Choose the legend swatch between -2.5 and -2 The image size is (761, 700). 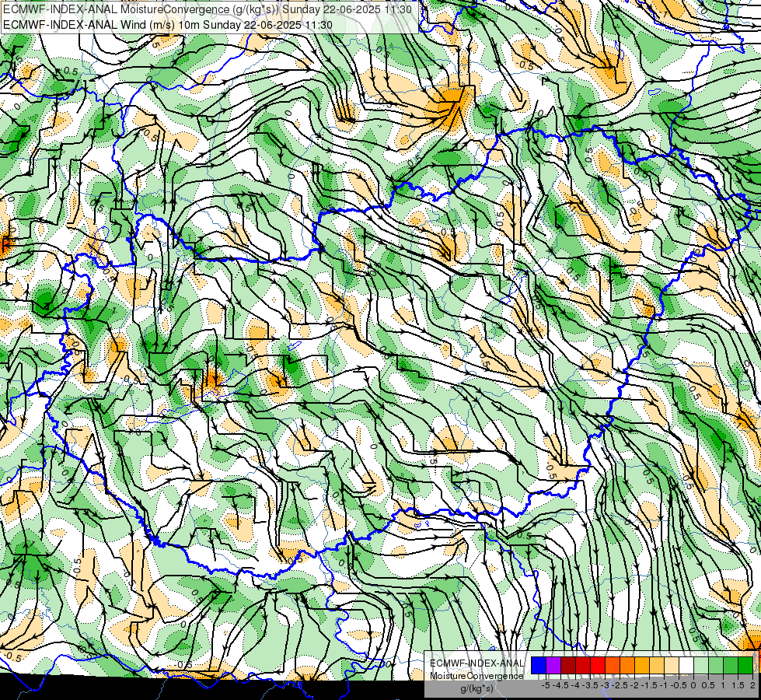pyautogui.click(x=627, y=666)
